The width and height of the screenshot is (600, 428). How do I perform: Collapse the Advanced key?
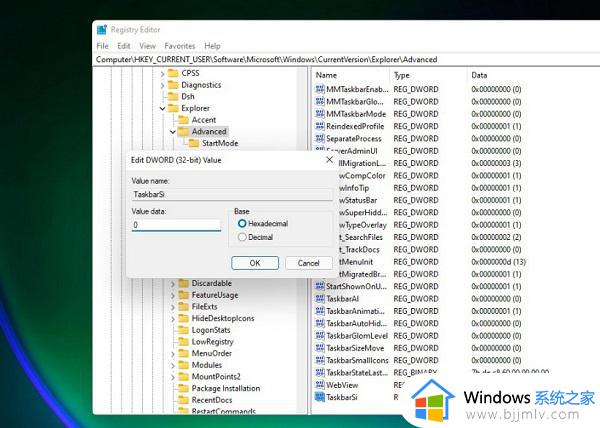(x=173, y=132)
